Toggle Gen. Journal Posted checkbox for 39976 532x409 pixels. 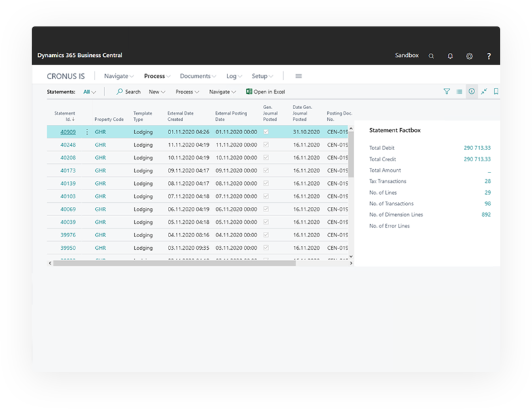coord(266,235)
